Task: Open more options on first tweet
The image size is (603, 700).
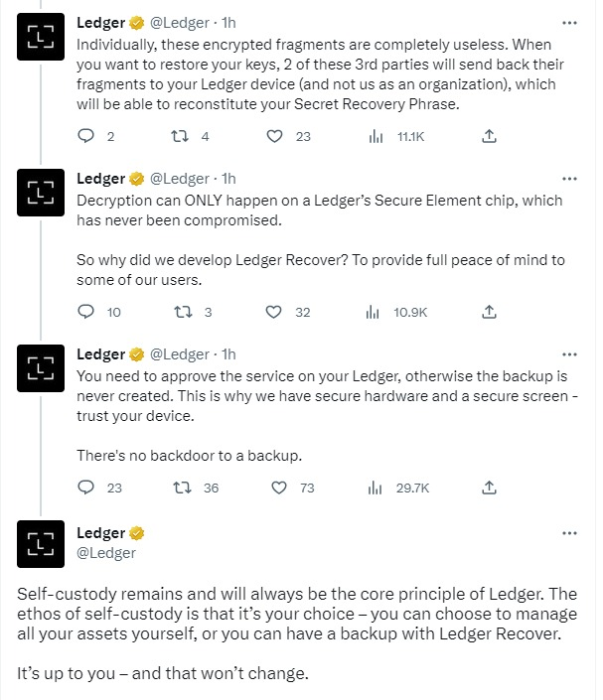Action: point(569,23)
